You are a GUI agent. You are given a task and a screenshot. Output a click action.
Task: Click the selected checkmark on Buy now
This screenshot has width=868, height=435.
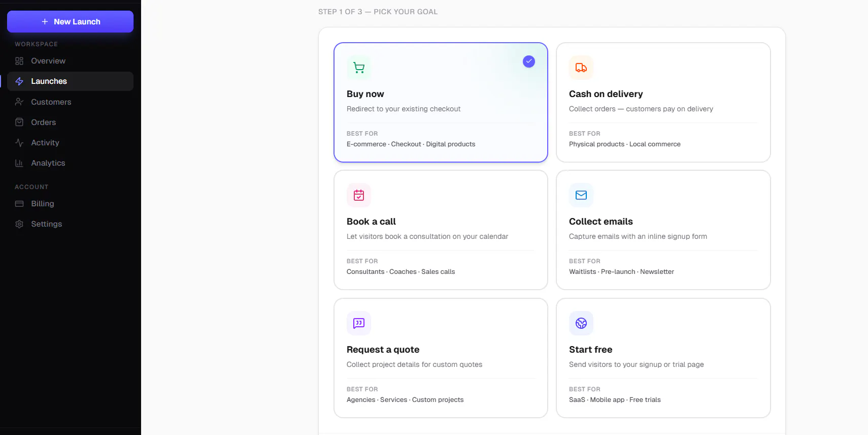coord(529,61)
